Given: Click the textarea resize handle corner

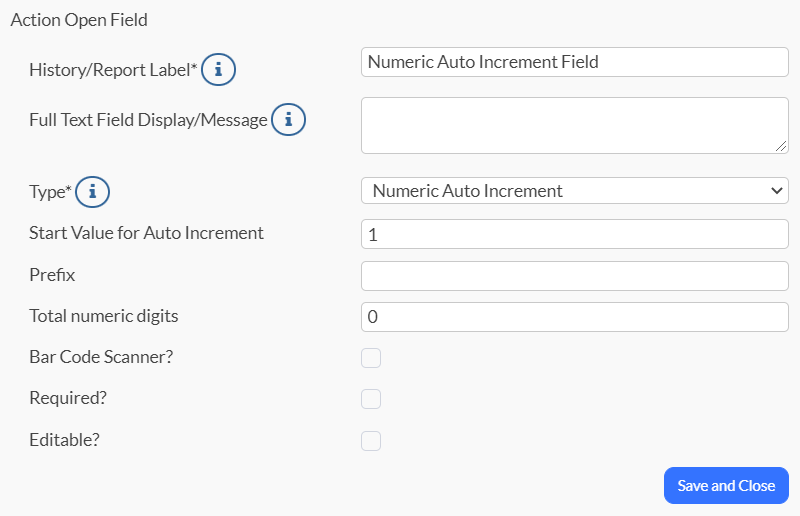Looking at the screenshot, I should click(781, 146).
